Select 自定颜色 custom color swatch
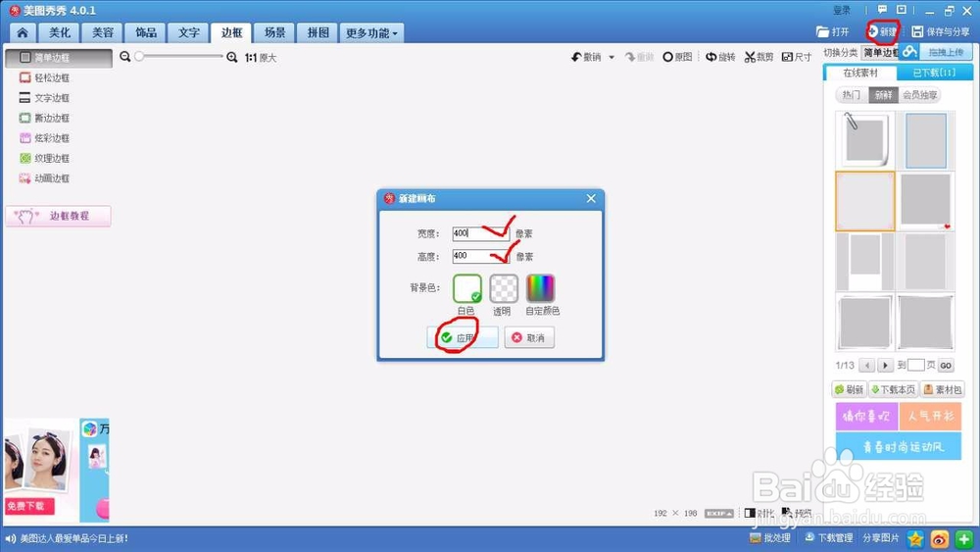The image size is (980, 552). pos(541,289)
